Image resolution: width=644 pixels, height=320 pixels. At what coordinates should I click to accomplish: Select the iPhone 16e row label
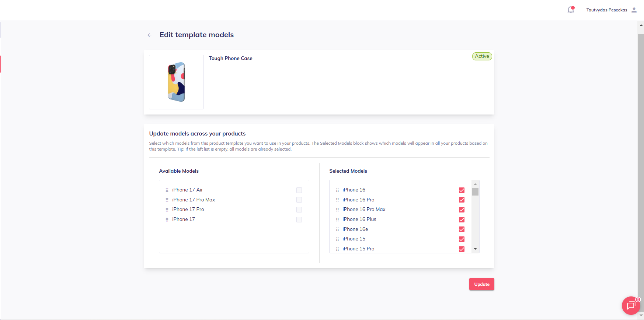(x=355, y=229)
